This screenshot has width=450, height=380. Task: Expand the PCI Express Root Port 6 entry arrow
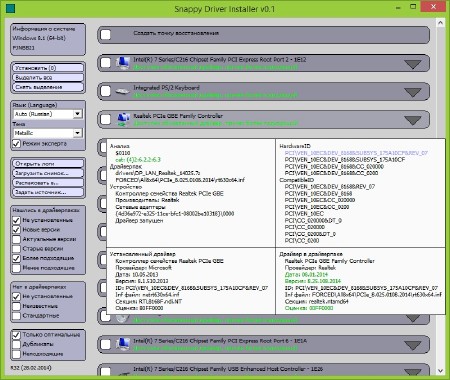tap(413, 345)
